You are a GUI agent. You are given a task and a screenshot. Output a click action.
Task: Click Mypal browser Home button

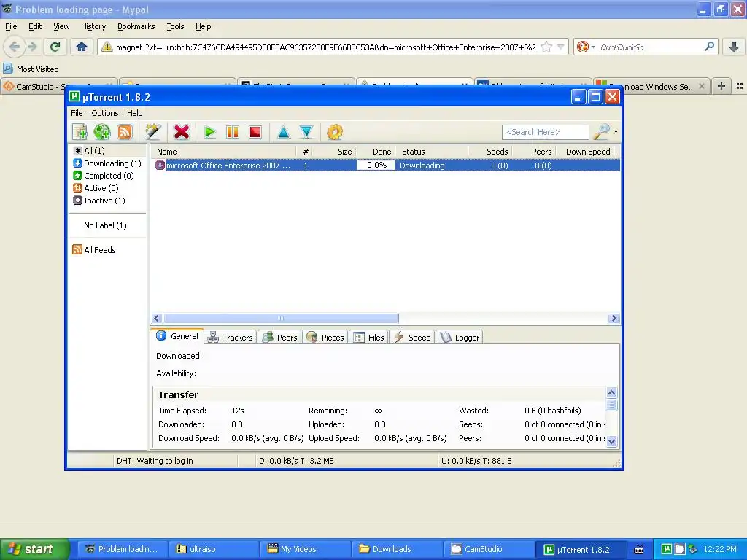pyautogui.click(x=82, y=47)
